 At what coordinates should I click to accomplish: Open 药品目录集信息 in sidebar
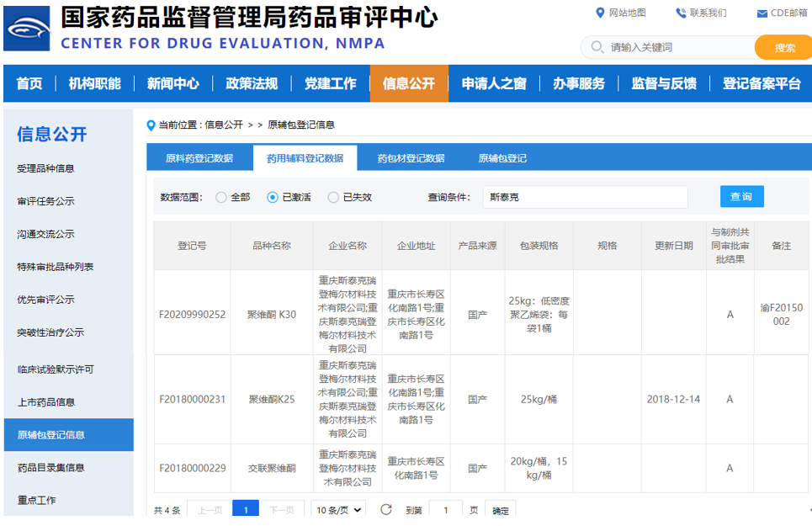pos(50,467)
